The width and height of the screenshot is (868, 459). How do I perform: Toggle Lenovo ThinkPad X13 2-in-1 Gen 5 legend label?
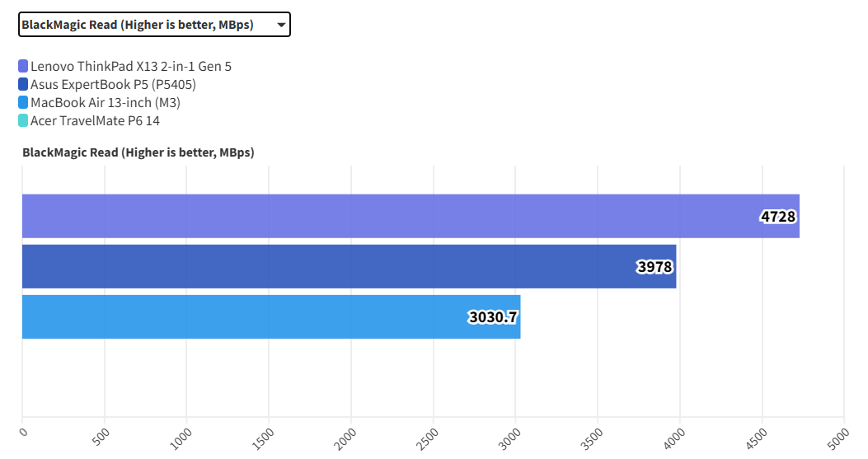coord(131,66)
